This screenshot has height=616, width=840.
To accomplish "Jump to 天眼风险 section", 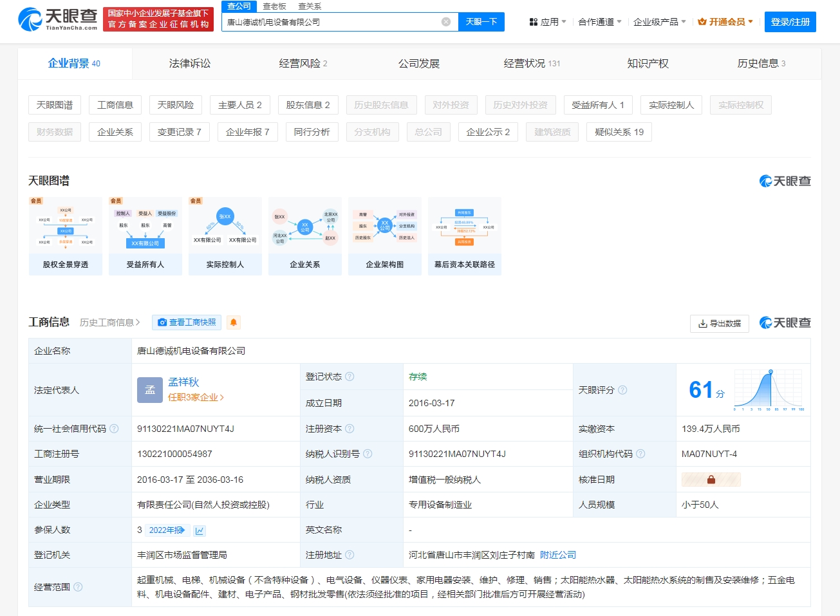I will point(176,105).
